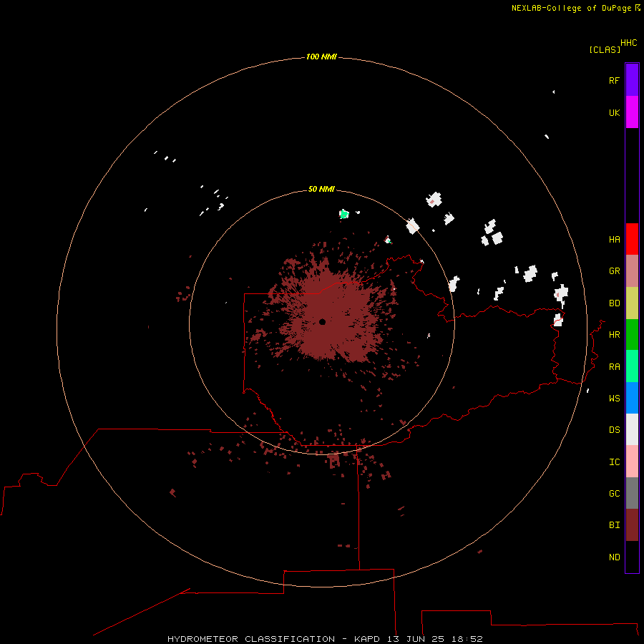644x644 pixels.
Task: Click the "[CLAS]" legend heading
Action: coord(605,49)
